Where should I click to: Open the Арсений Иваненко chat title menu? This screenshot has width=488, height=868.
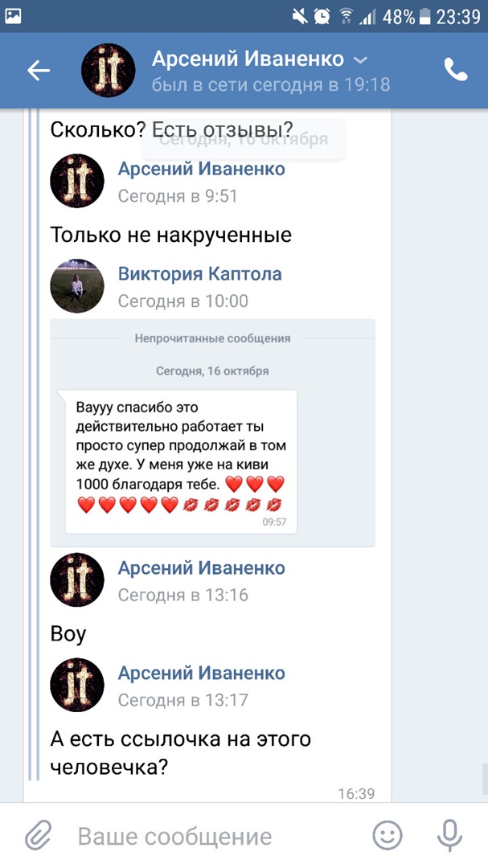pos(248,59)
